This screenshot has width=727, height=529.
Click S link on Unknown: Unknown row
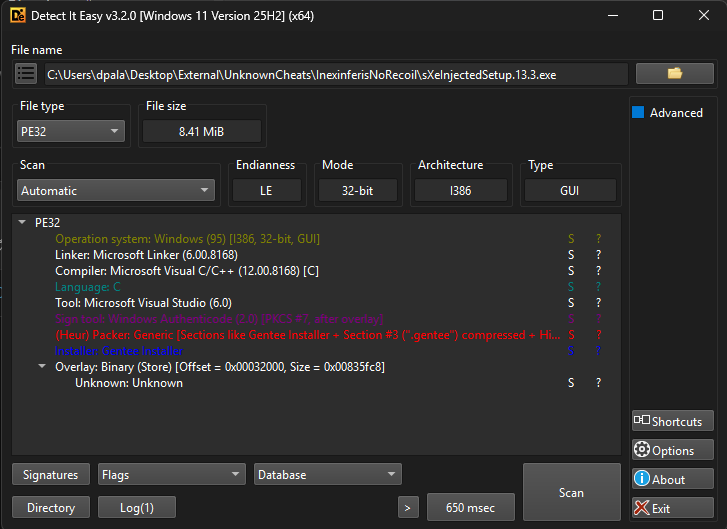(x=571, y=383)
